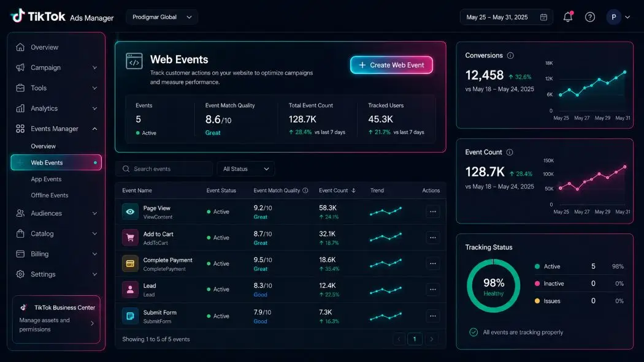Open Offline Events in the sidebar
Screen dimensions: 644x362
49,195
